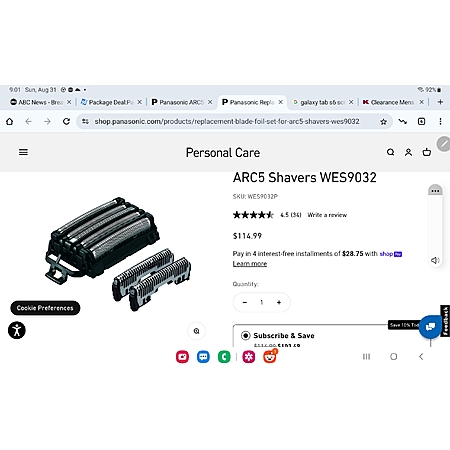Switch to the Clearance Mens tab
This screenshot has width=450, height=450.
click(x=393, y=102)
